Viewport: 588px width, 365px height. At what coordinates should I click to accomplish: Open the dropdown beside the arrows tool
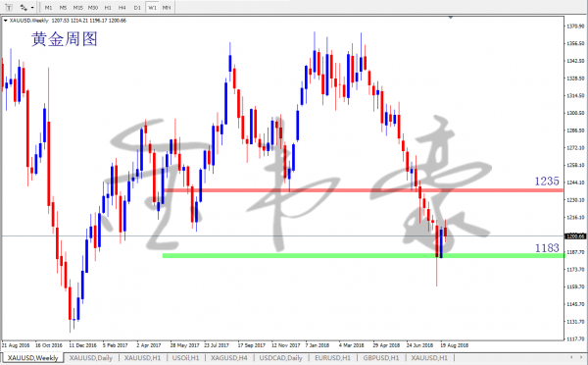32,7
